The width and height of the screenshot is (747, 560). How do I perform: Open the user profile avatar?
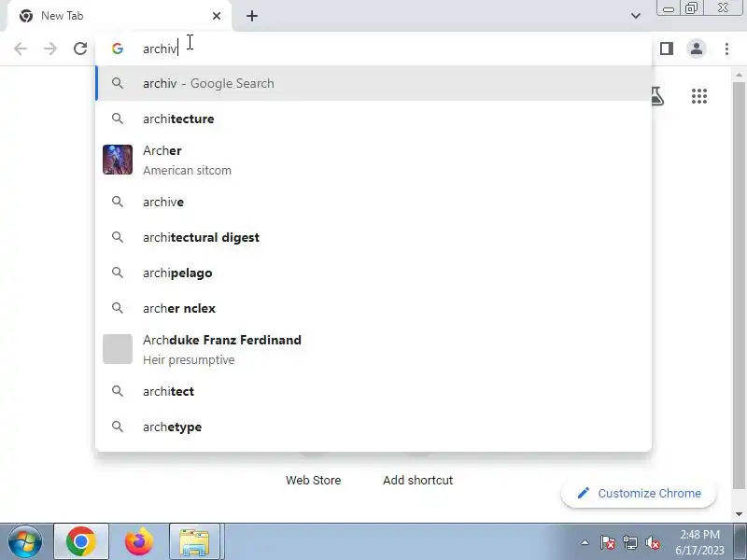point(697,49)
